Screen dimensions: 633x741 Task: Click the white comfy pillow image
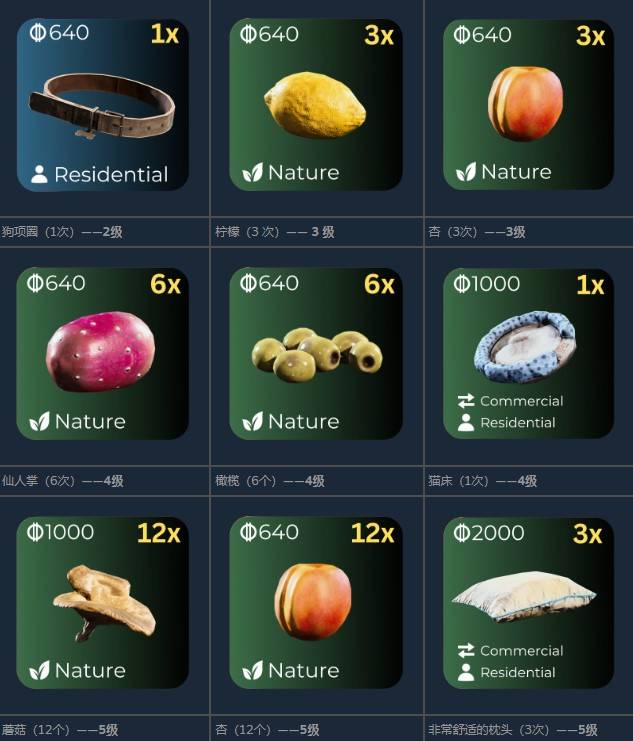pos(524,596)
